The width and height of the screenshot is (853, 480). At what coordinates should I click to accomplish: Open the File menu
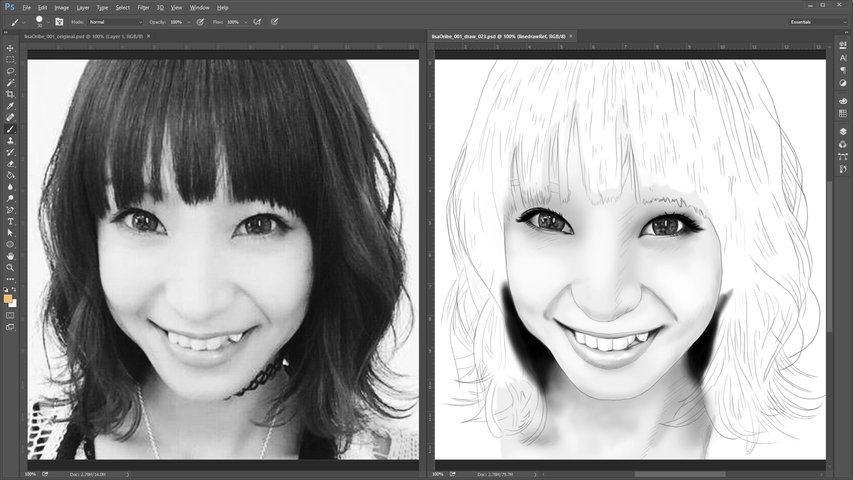pyautogui.click(x=26, y=8)
